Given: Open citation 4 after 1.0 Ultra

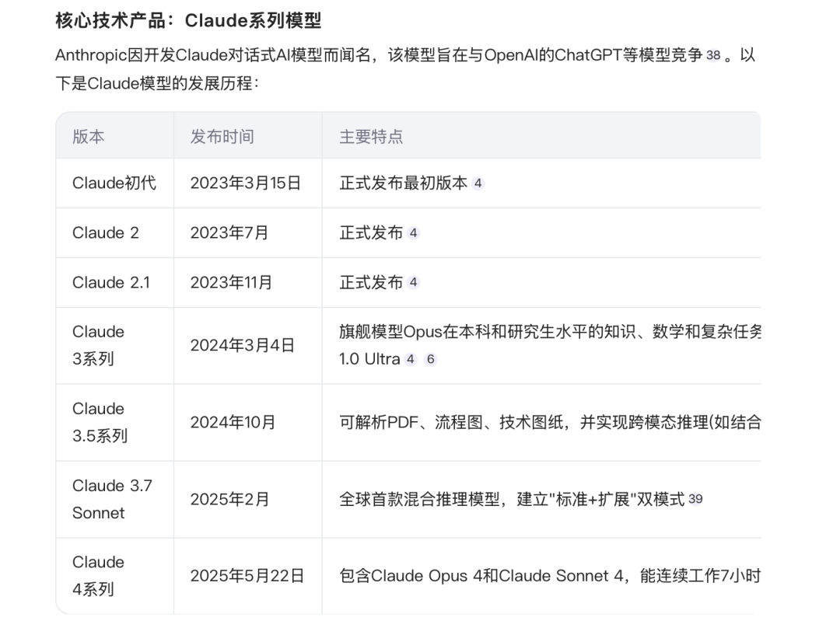Looking at the screenshot, I should [411, 359].
